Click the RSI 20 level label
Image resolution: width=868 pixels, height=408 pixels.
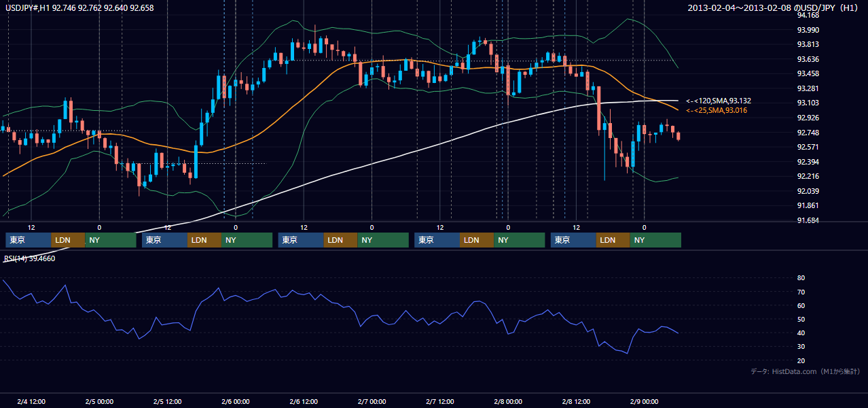[801, 360]
